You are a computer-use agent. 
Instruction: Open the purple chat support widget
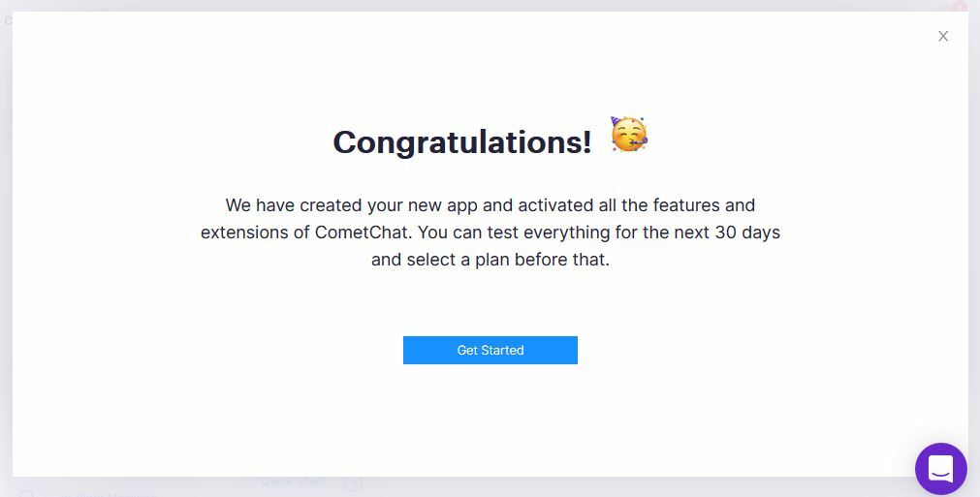(x=940, y=469)
